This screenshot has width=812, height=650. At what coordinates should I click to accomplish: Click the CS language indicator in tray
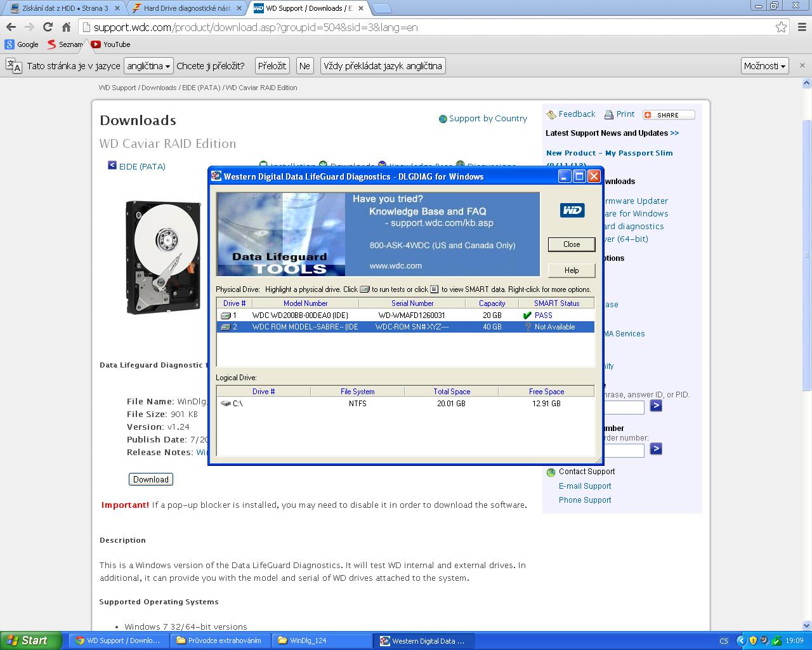724,641
